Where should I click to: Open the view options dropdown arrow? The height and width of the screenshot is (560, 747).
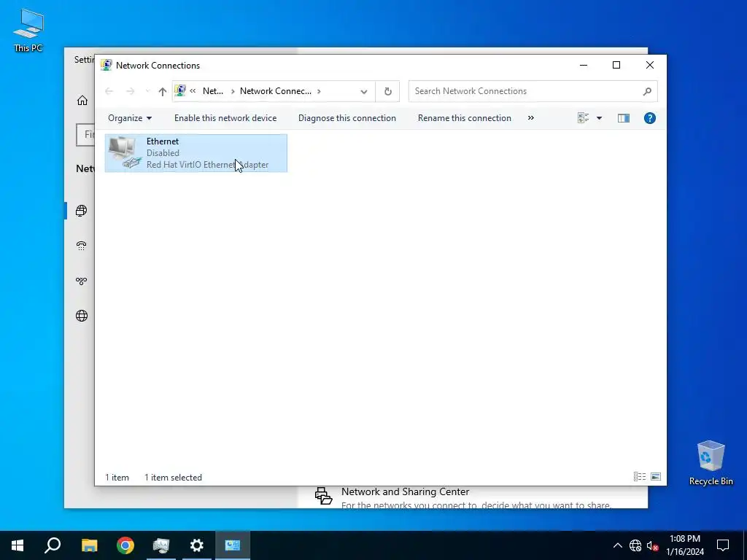coord(600,118)
